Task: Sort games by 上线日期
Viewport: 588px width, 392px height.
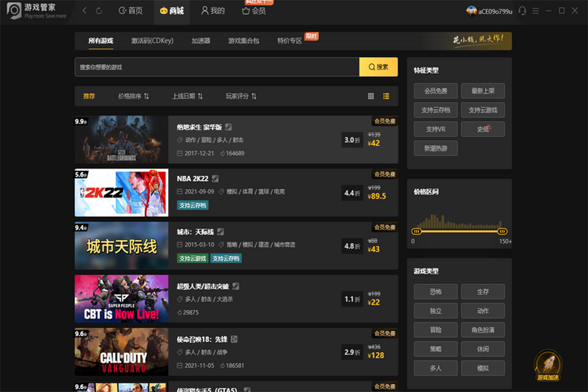Action: [187, 97]
